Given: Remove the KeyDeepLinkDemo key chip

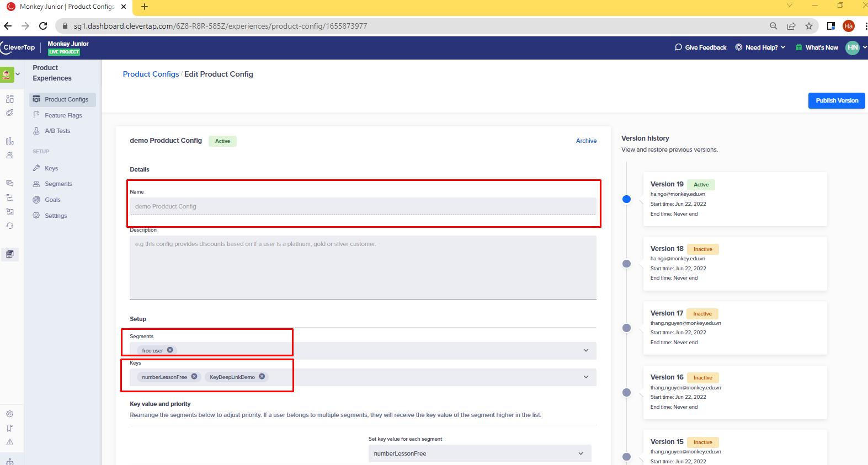Looking at the screenshot, I should [262, 377].
